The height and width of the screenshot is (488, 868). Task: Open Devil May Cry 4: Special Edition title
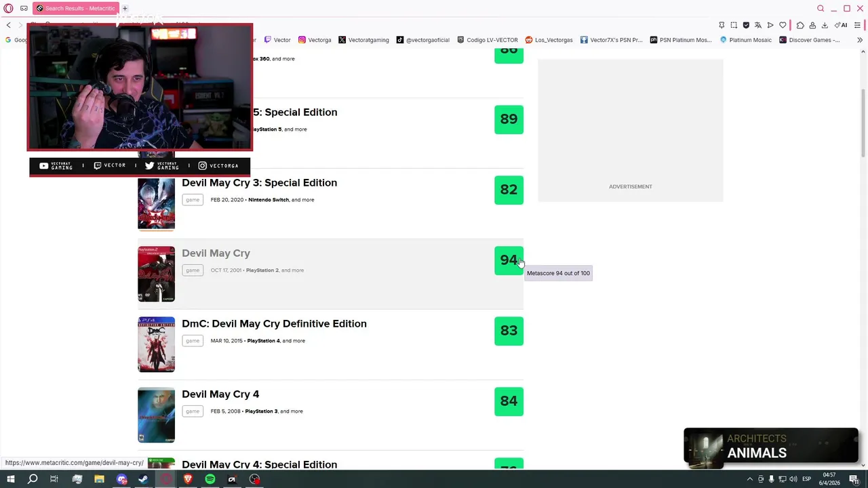tap(259, 464)
